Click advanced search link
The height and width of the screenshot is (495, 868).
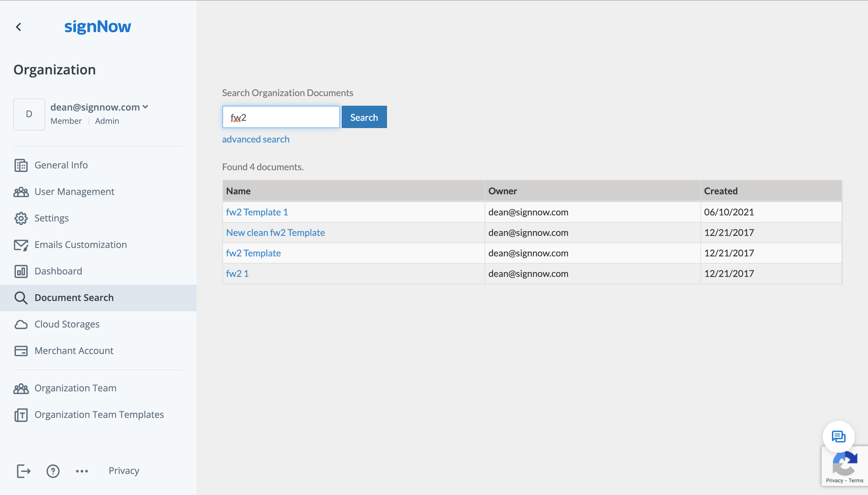click(x=256, y=139)
